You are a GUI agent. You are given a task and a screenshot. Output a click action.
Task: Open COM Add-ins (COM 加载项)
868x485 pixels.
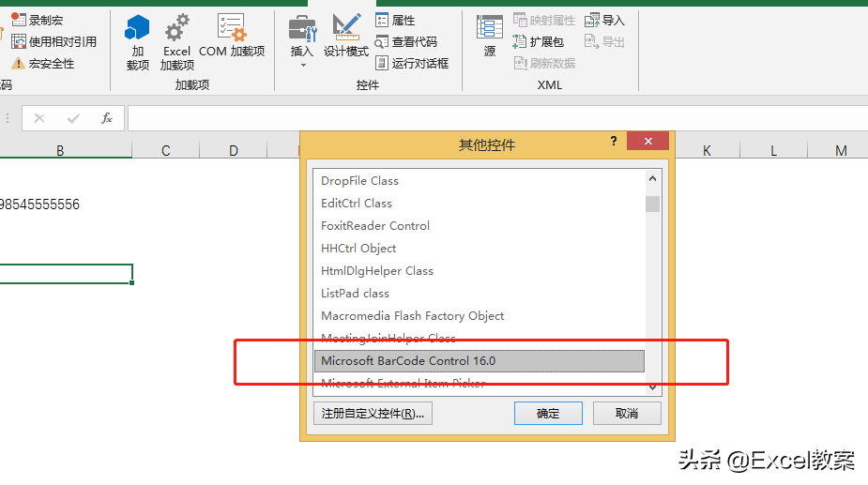click(x=232, y=37)
